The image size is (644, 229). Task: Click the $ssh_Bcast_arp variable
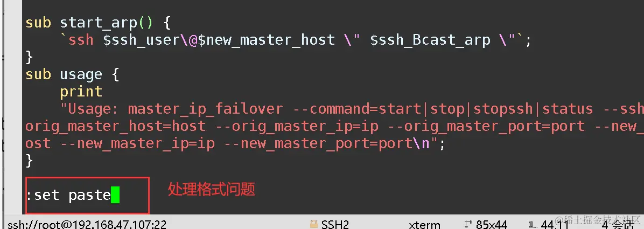pyautogui.click(x=430, y=40)
